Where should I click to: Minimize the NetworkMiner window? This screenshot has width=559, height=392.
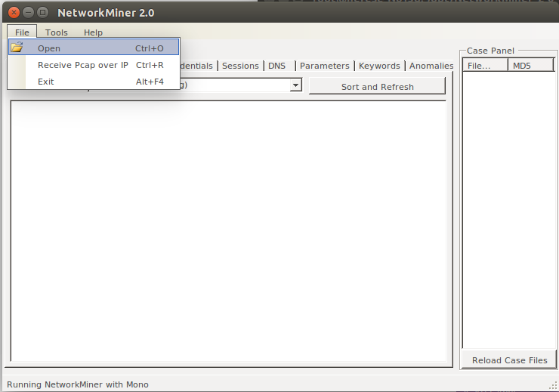(28, 13)
